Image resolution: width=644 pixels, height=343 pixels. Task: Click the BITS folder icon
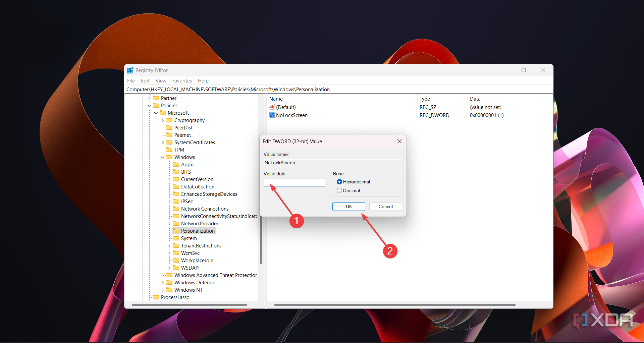tap(176, 172)
